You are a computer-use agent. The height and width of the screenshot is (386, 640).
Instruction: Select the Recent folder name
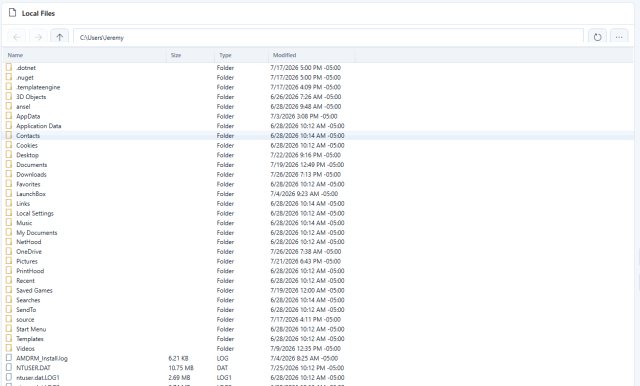pos(25,281)
